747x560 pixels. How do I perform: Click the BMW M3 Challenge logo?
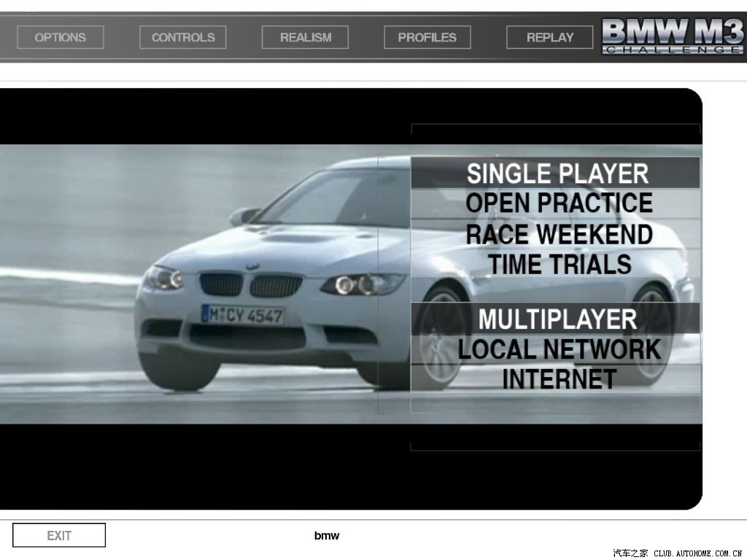(672, 36)
